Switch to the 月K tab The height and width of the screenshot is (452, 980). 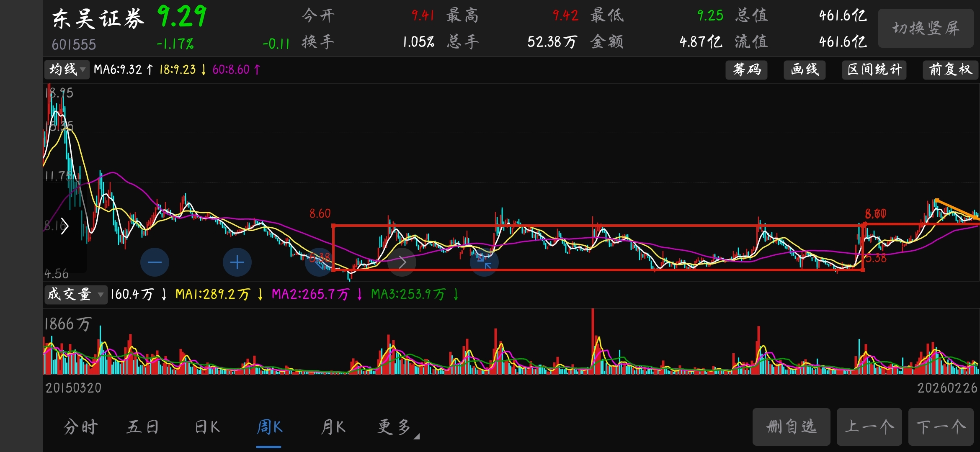pyautogui.click(x=333, y=427)
